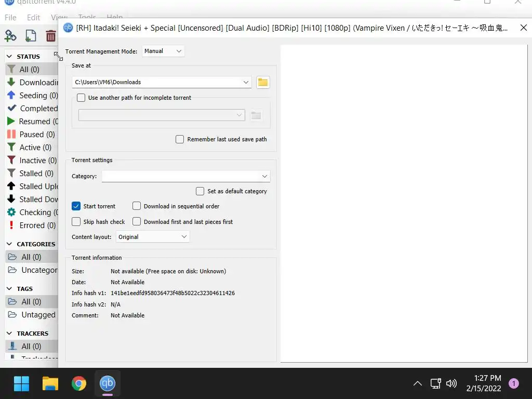Screen dimensions: 532x399
Task: Show hidden system tray icons
Action: tap(418, 384)
